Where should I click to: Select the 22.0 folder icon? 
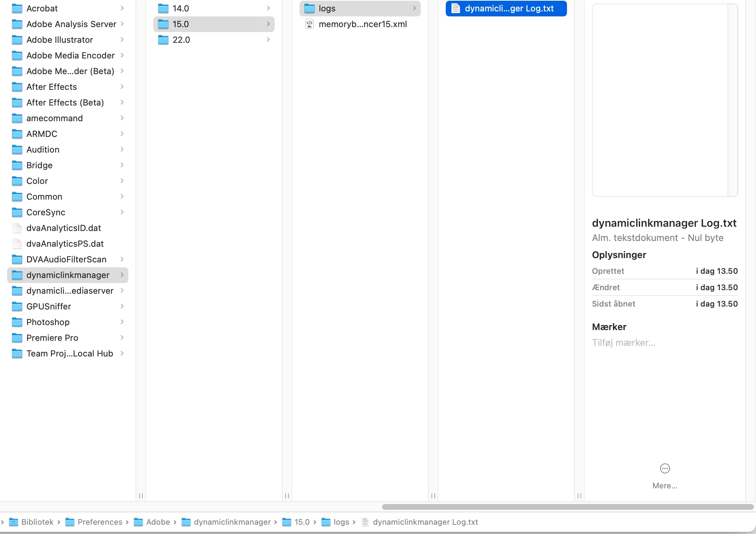163,40
